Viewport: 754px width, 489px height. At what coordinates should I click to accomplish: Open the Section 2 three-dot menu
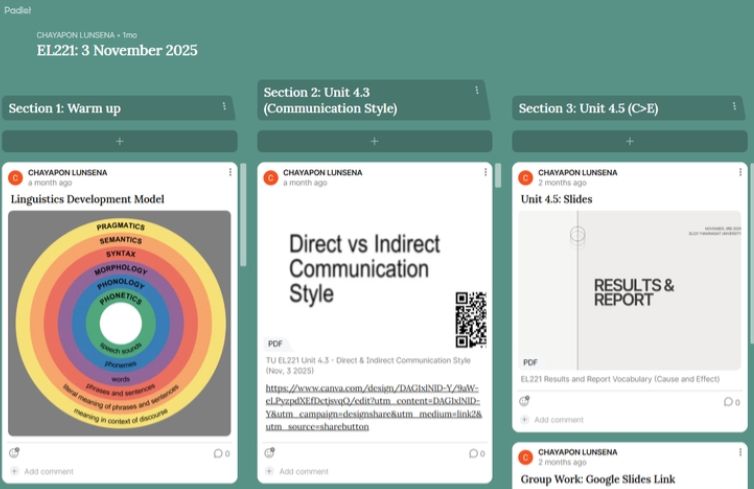(x=476, y=91)
